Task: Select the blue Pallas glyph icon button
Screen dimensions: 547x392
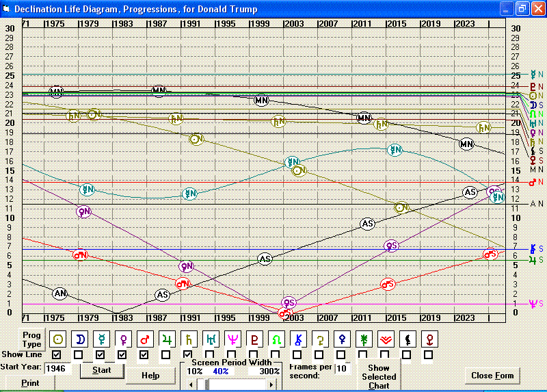Action: tap(343, 339)
